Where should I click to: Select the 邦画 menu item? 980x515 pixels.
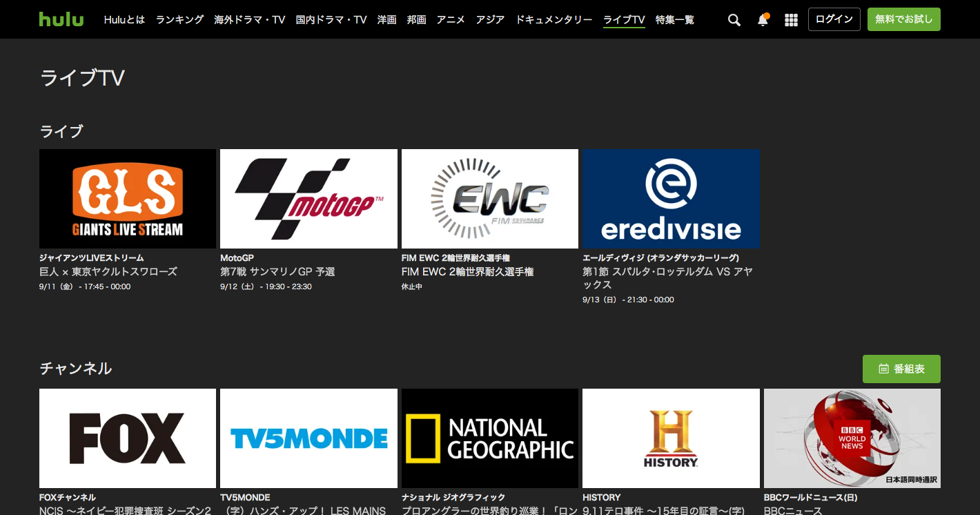[x=417, y=19]
